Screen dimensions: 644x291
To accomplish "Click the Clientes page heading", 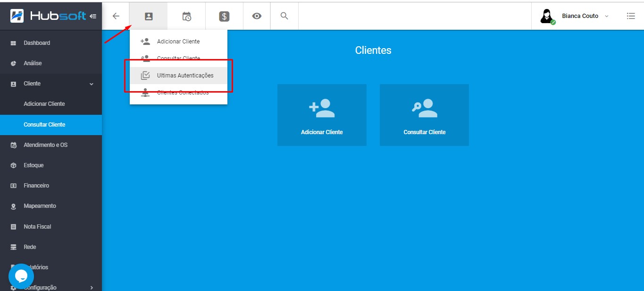I will 373,50.
